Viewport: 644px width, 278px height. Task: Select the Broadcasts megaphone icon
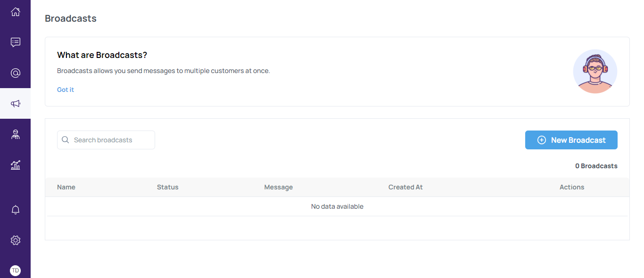[16, 104]
